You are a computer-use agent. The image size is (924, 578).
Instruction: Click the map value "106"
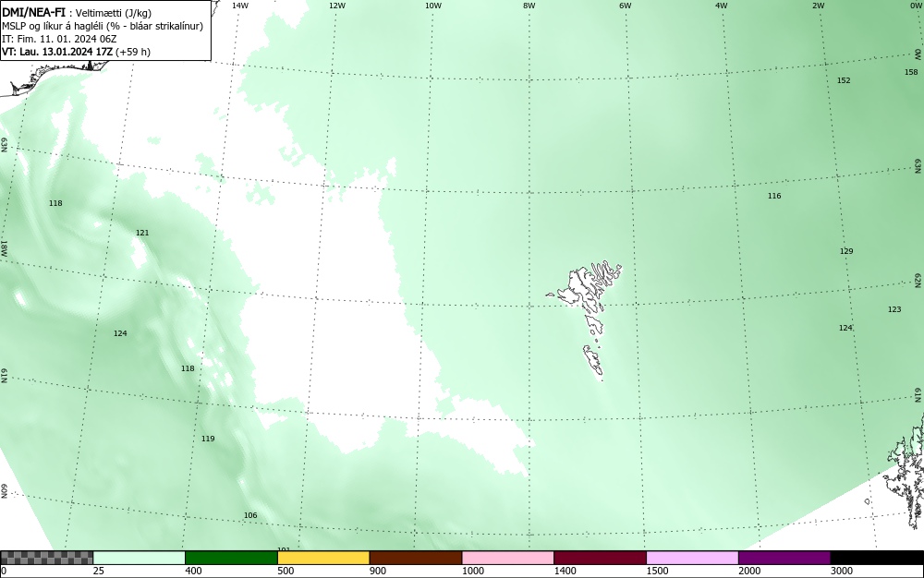click(250, 515)
